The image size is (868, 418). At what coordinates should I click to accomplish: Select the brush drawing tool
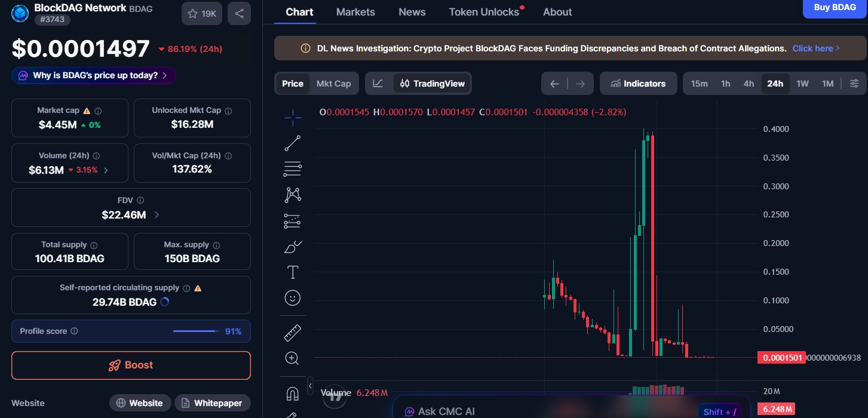293,246
